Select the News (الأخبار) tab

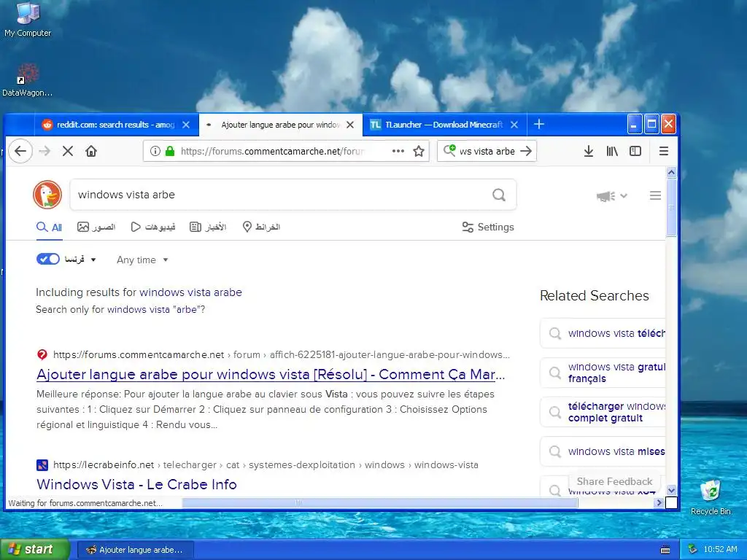[208, 227]
